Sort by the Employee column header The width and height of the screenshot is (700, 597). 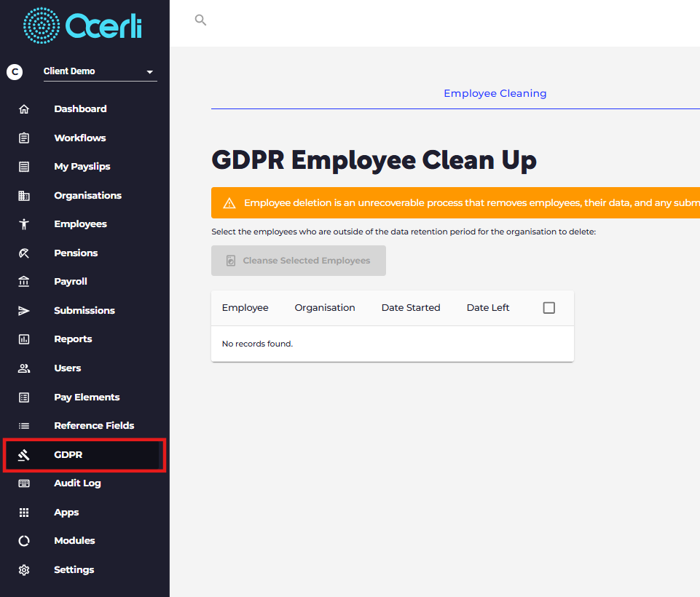tap(245, 308)
